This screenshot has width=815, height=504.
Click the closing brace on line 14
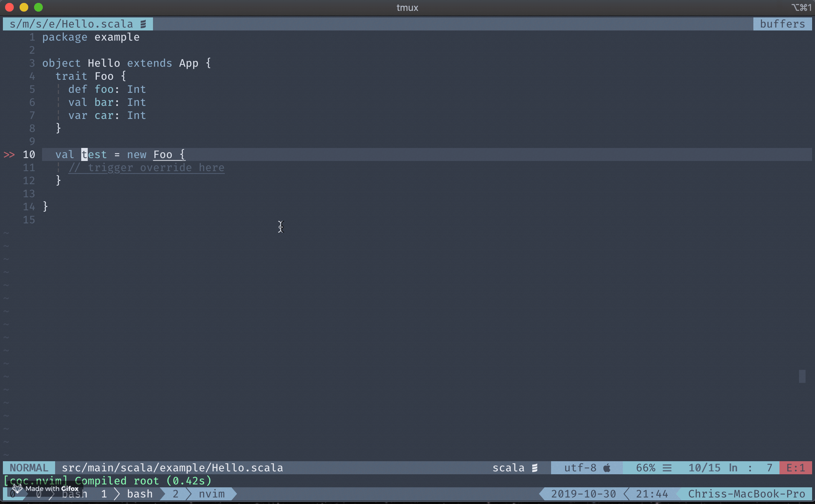coord(45,207)
